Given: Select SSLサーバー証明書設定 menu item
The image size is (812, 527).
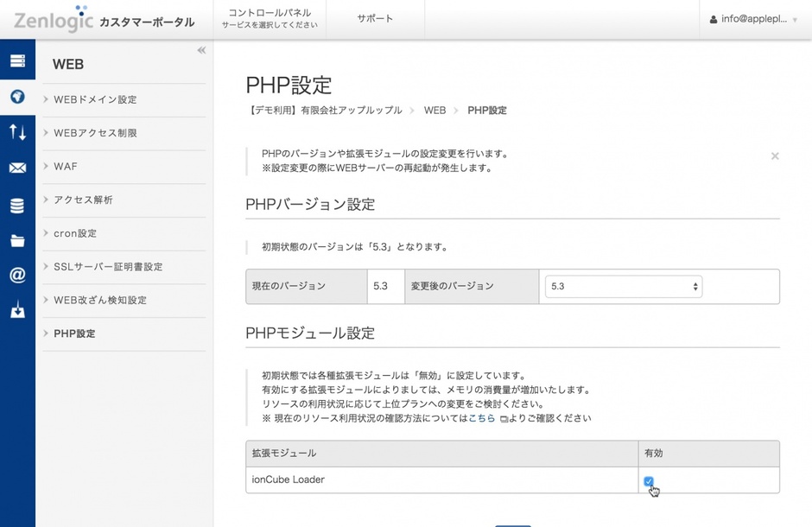Looking at the screenshot, I should point(108,267).
